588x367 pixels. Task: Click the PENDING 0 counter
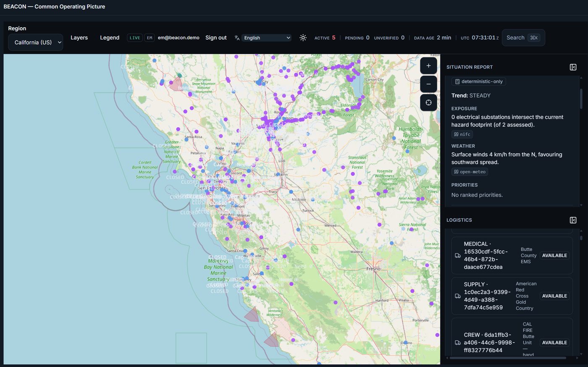point(357,38)
